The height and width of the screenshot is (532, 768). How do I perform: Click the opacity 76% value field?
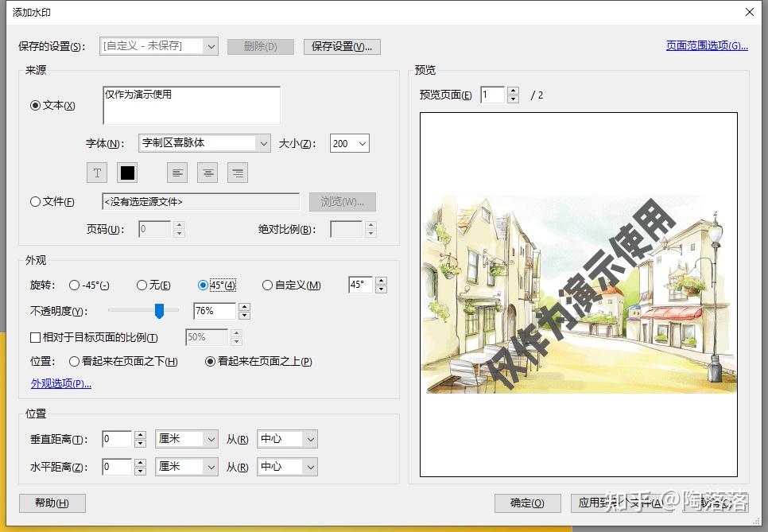215,311
